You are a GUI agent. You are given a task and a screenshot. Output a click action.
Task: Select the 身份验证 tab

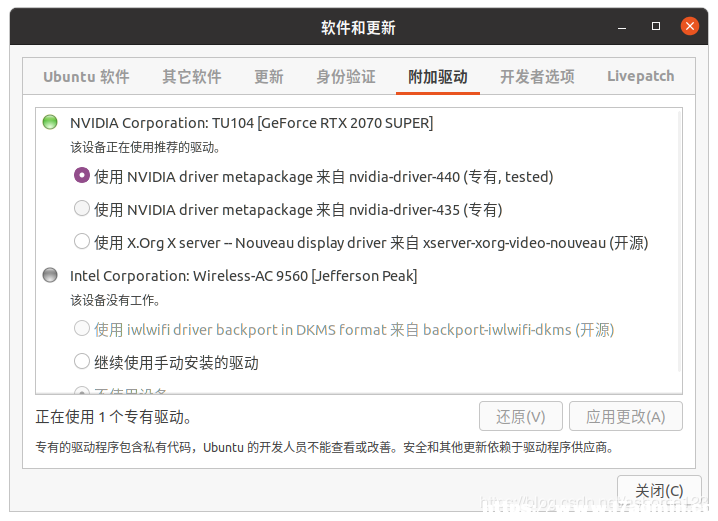(346, 76)
